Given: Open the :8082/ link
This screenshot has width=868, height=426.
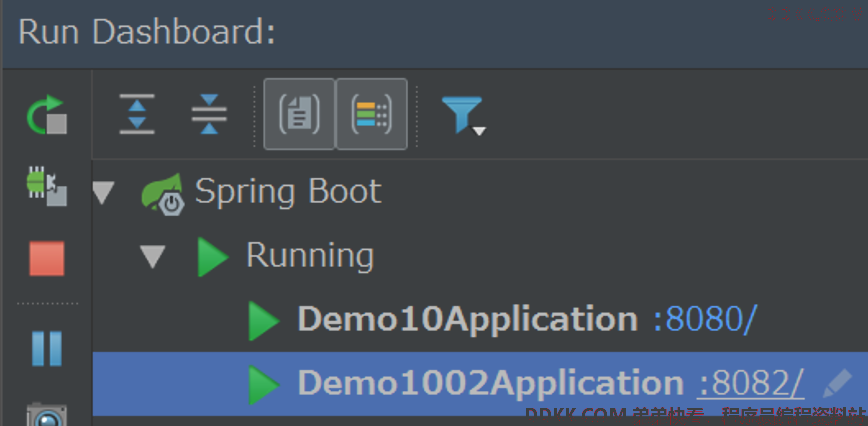Looking at the screenshot, I should (x=751, y=383).
